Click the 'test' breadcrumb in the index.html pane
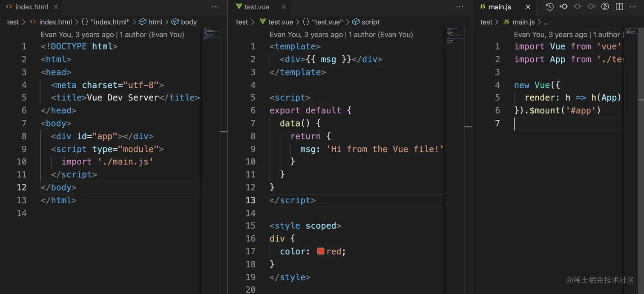Viewport: 644px width, 294px height. coord(13,22)
